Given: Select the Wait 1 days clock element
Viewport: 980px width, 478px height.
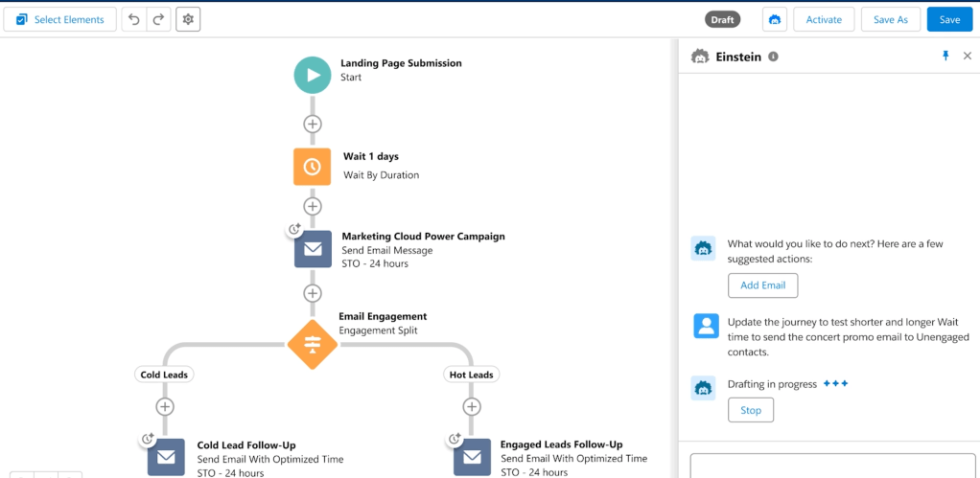Looking at the screenshot, I should tap(312, 166).
